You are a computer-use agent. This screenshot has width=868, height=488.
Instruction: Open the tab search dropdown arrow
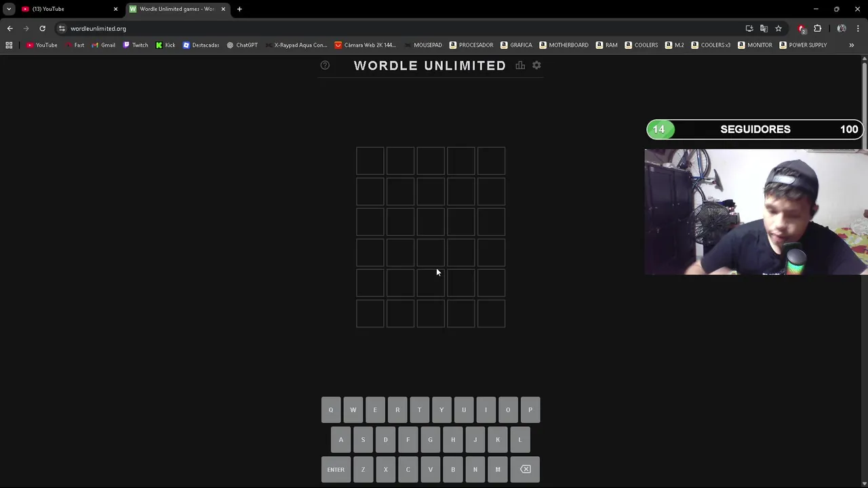click(x=9, y=9)
